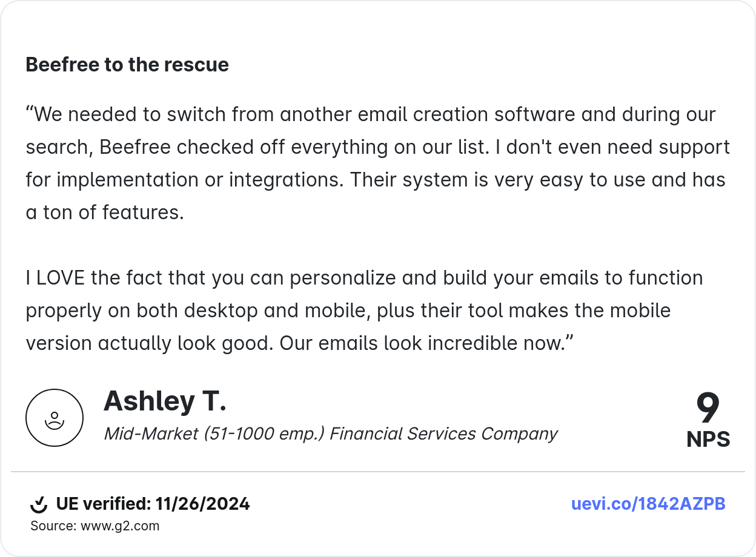
Task: Click the horizontal divider above the footer
Action: coord(378,471)
